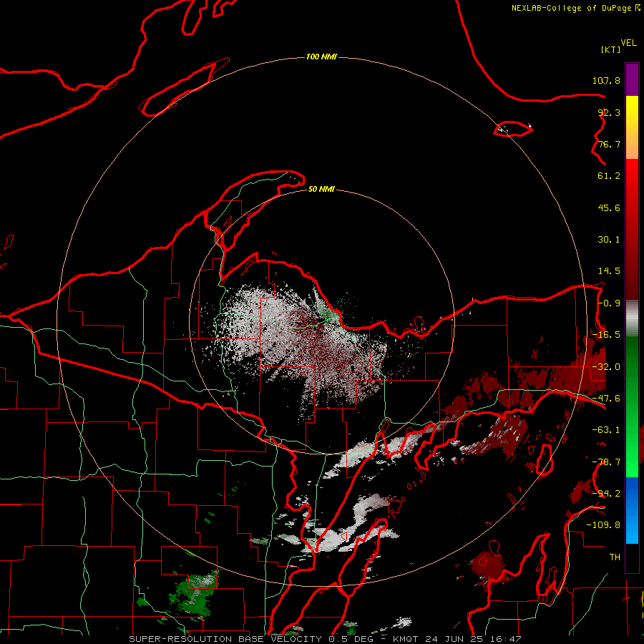Select the -94.2 scale value

[606, 493]
